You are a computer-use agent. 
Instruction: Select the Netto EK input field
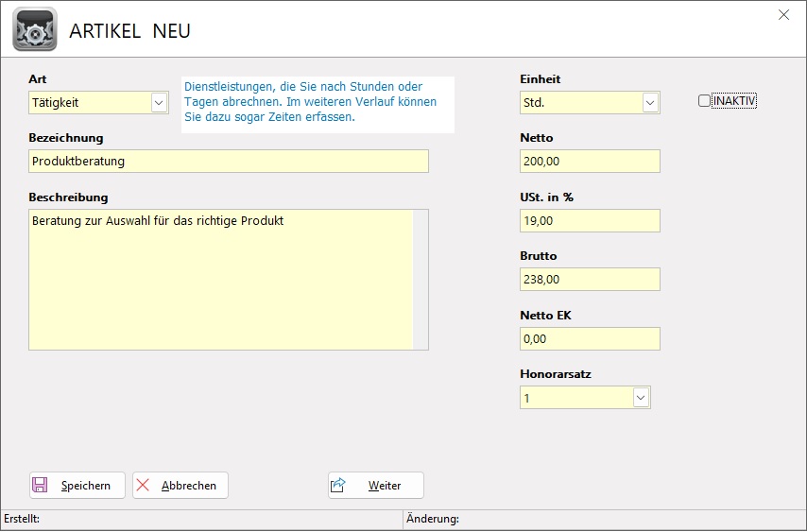[x=590, y=339]
